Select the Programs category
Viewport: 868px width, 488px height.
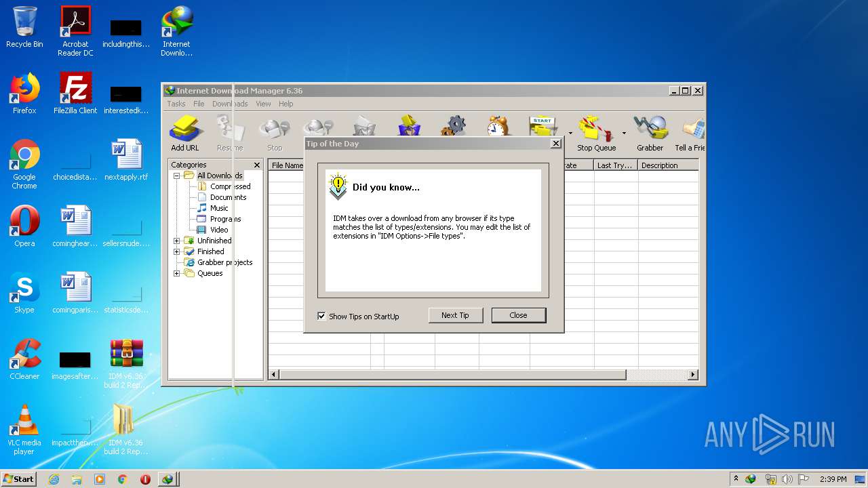(225, 219)
